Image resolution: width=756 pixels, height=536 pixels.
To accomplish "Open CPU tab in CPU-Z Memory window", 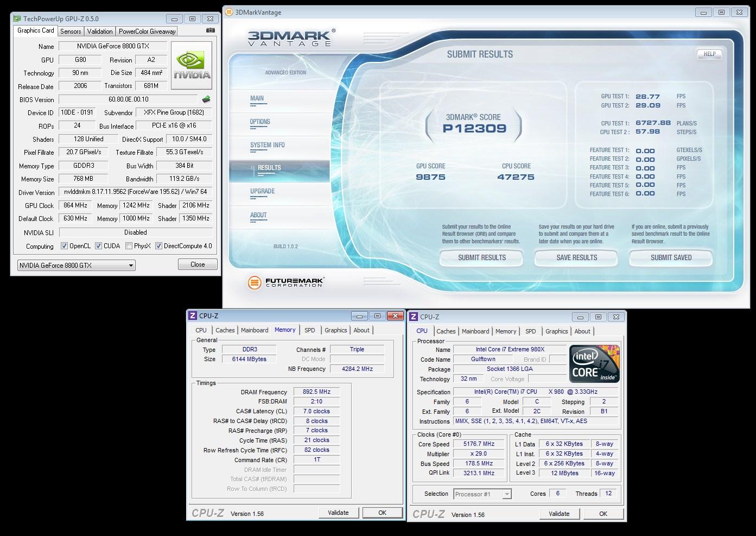I will click(201, 330).
